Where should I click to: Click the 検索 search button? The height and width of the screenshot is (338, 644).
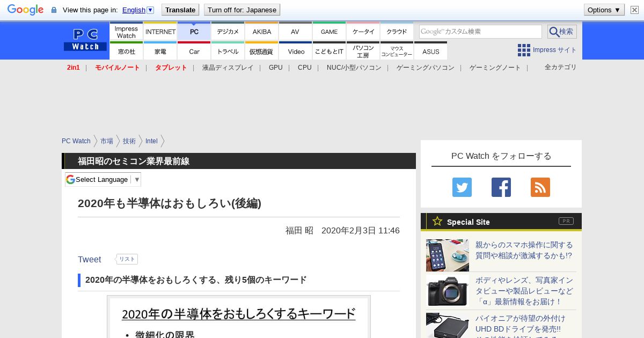(x=562, y=32)
